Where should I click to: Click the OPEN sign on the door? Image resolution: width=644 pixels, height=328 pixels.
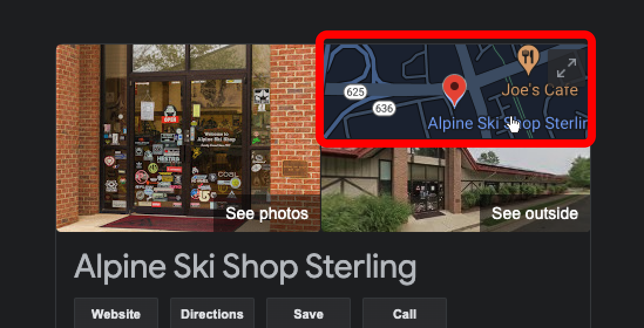(170, 119)
